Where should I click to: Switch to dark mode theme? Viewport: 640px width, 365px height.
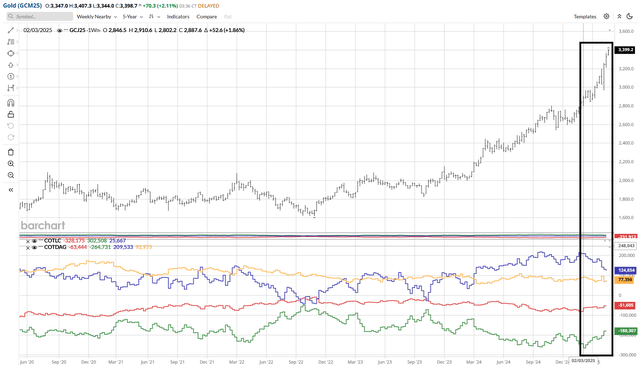[x=629, y=16]
